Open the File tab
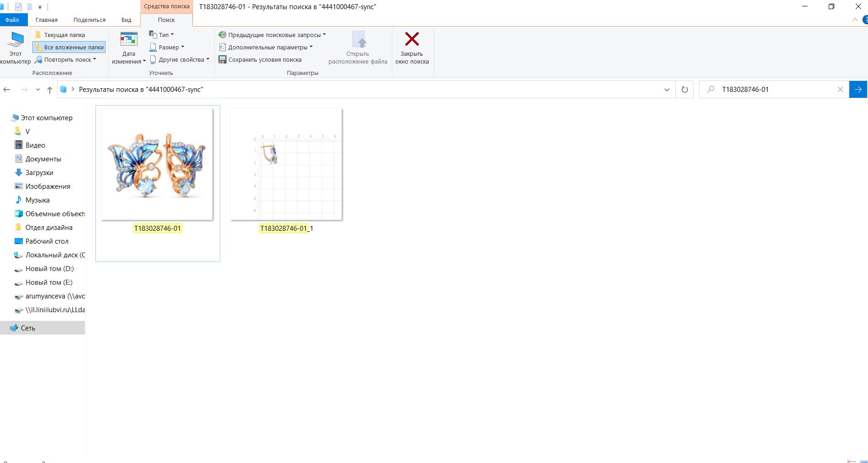The image size is (868, 463). click(12, 20)
